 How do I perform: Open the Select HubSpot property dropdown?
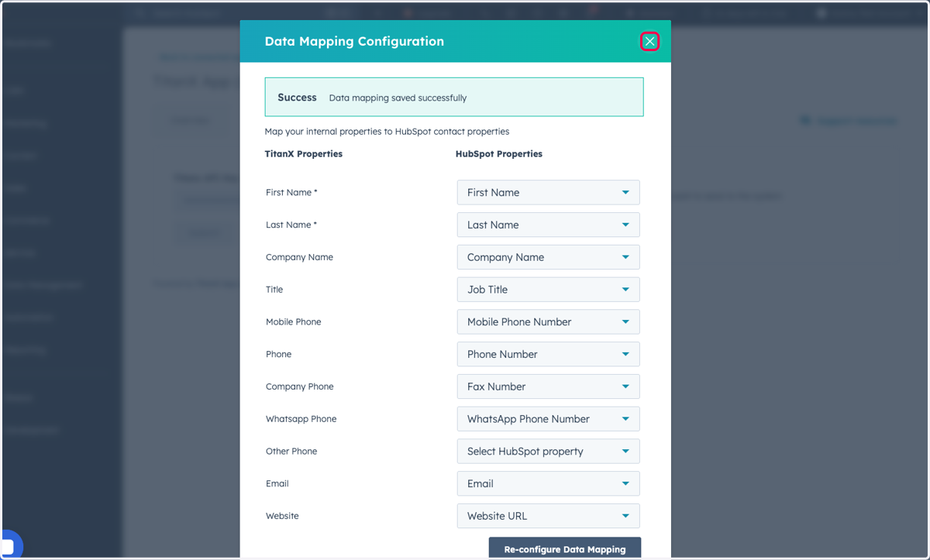(x=548, y=452)
